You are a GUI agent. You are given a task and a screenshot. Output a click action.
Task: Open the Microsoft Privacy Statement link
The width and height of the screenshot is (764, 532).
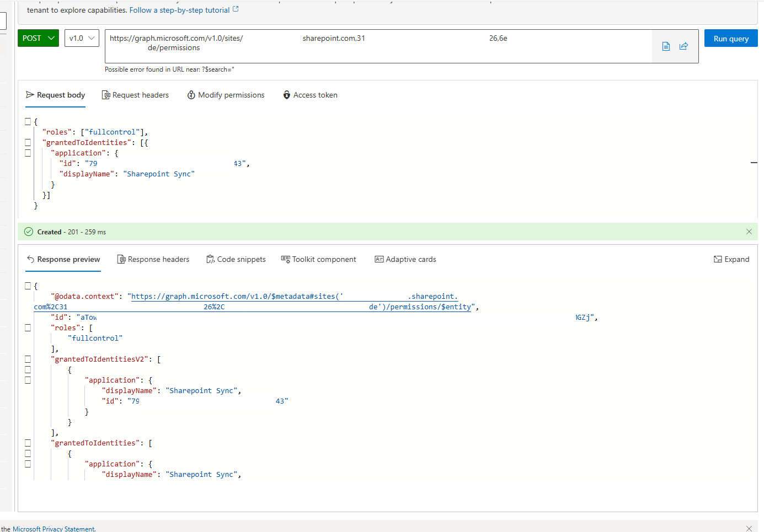[x=54, y=529]
